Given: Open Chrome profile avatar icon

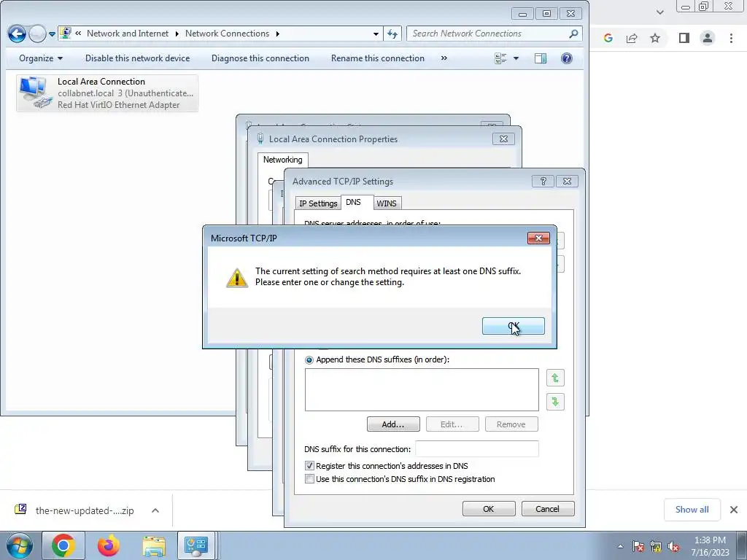Looking at the screenshot, I should (708, 38).
